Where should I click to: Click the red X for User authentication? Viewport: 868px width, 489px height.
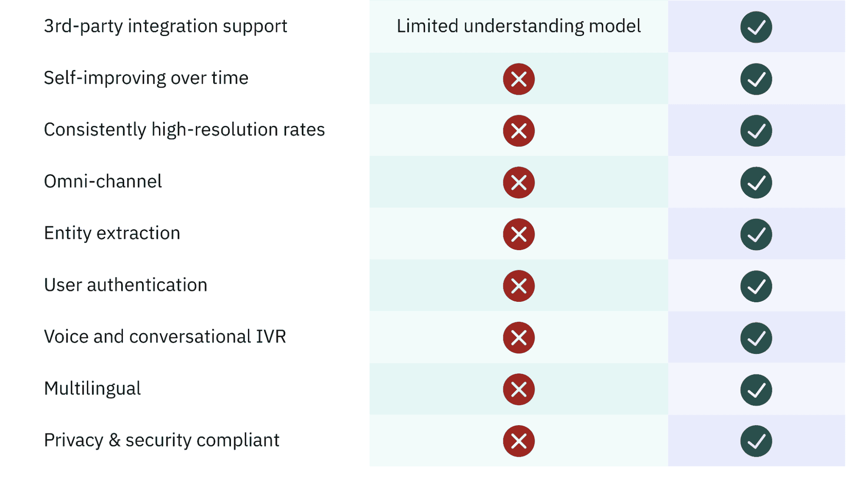coord(518,286)
